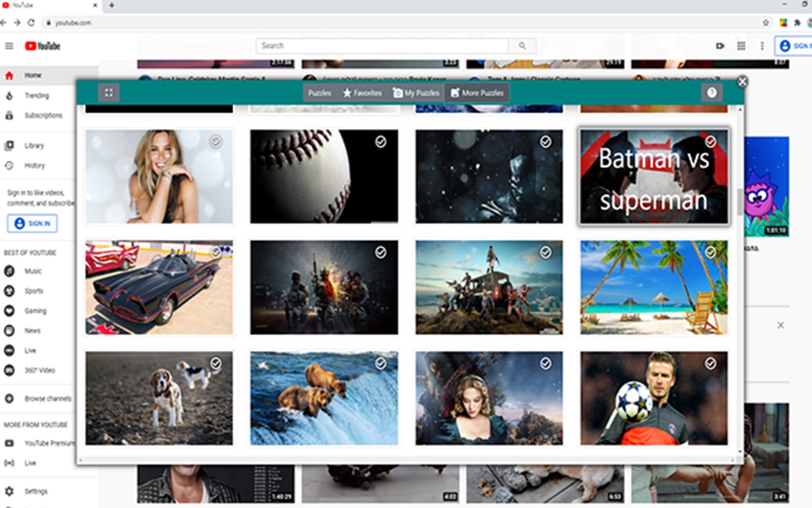Open the woman portrait painting puzzle
812x508 pixels.
[489, 398]
